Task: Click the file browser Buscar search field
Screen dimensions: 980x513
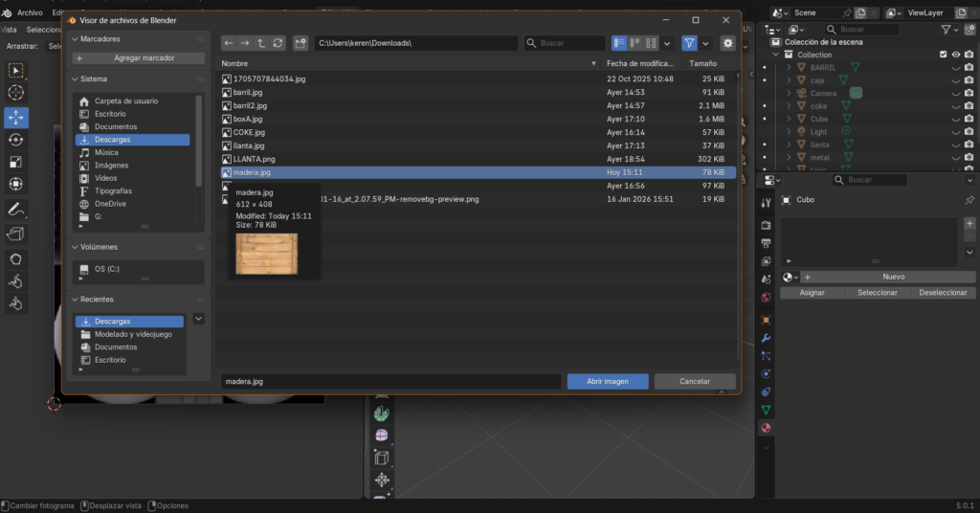Action: (565, 43)
